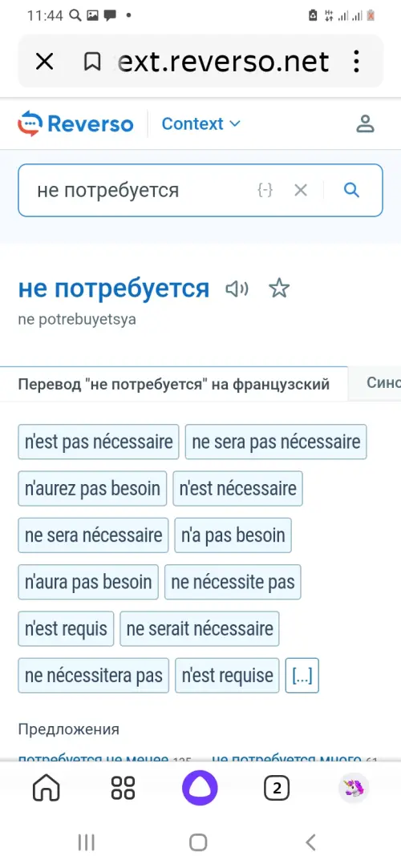Toggle the curly-brace options icon in search
Viewport: 401px width, 868px height.
[x=265, y=191]
